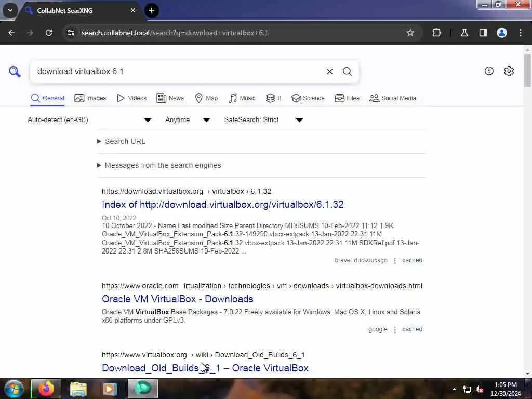
Task: Open the profile avatar menu
Action: (502, 33)
